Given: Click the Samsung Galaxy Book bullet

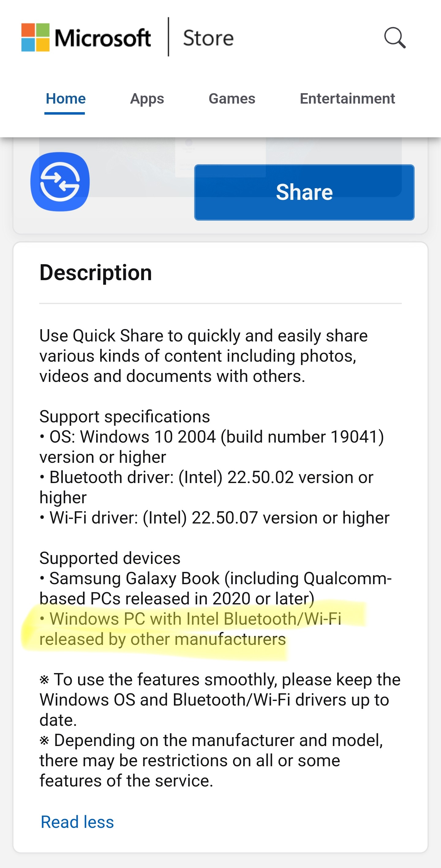Looking at the screenshot, I should (x=216, y=588).
